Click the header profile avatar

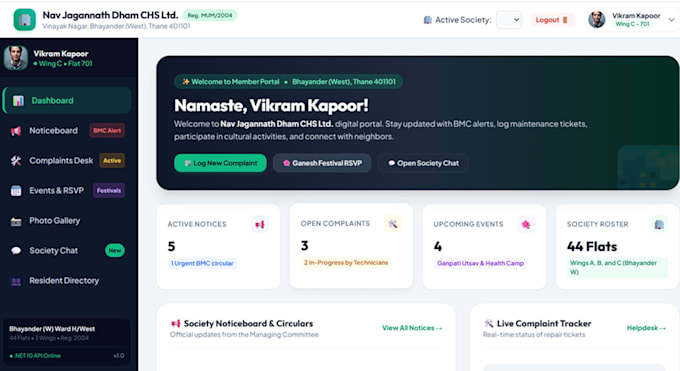pos(597,20)
